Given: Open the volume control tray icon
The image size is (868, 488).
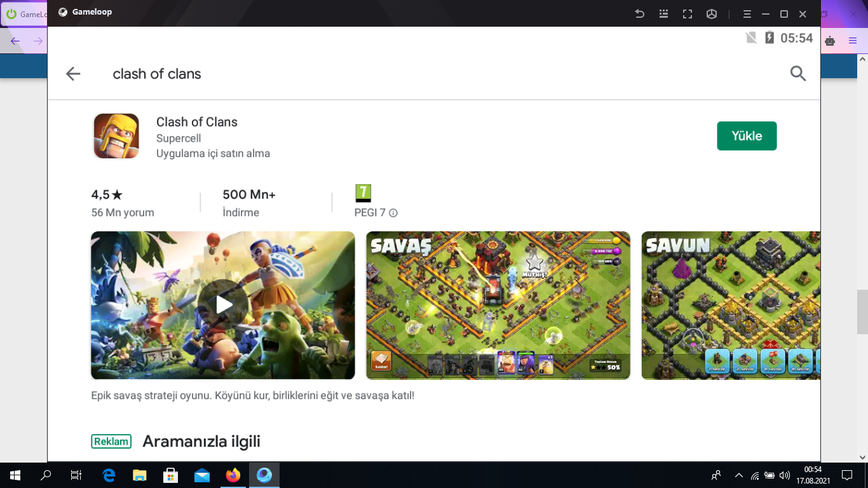Looking at the screenshot, I should point(785,475).
